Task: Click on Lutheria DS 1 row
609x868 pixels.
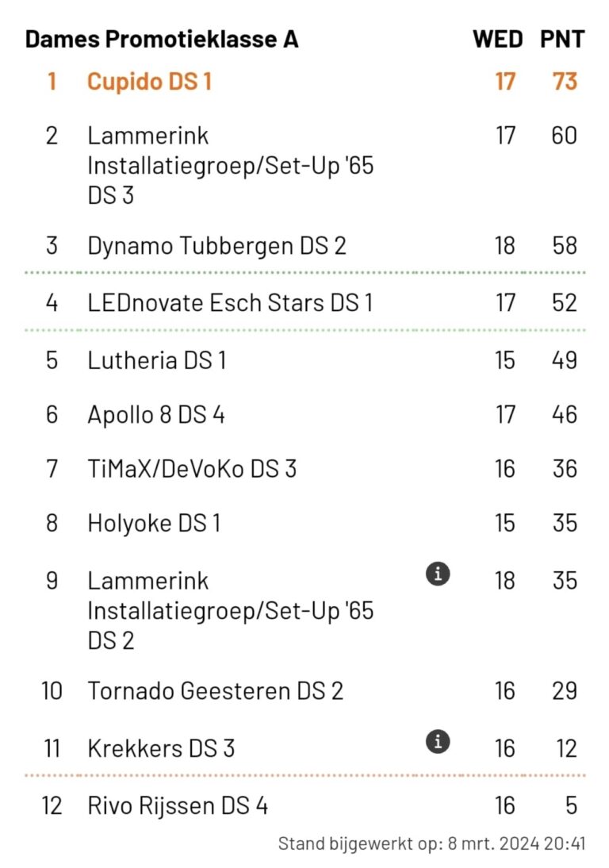Action: (x=156, y=360)
